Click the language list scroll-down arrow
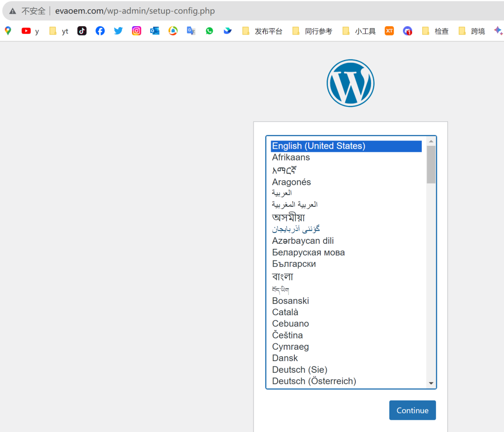 click(x=431, y=383)
